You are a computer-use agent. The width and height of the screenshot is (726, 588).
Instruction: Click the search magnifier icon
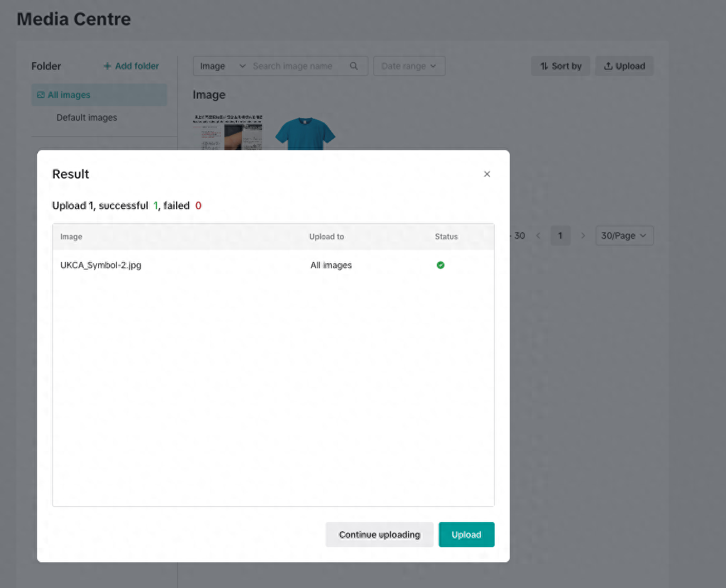354,66
